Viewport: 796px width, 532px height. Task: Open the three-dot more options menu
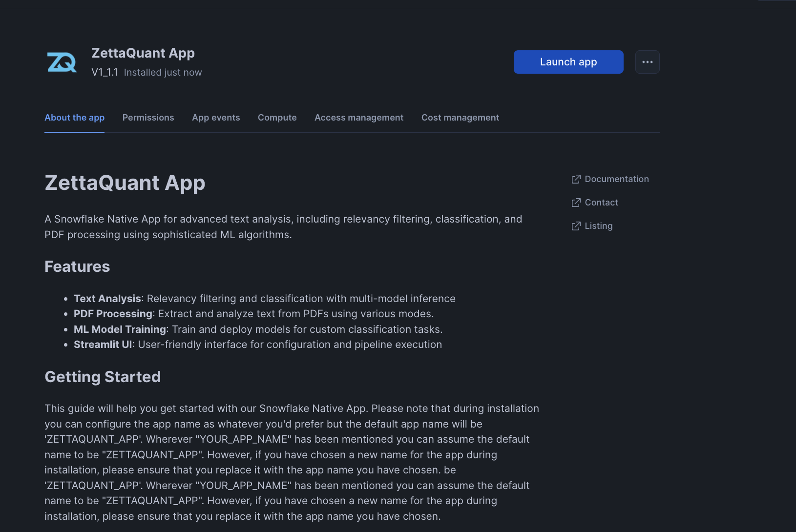(647, 62)
